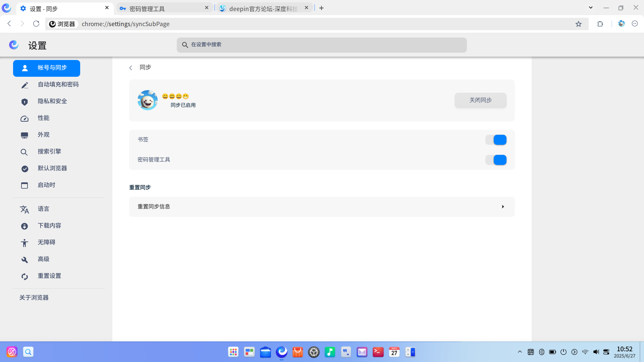The height and width of the screenshot is (362, 644).
Task: Disable bookmarks sync toggle
Action: coord(496,140)
